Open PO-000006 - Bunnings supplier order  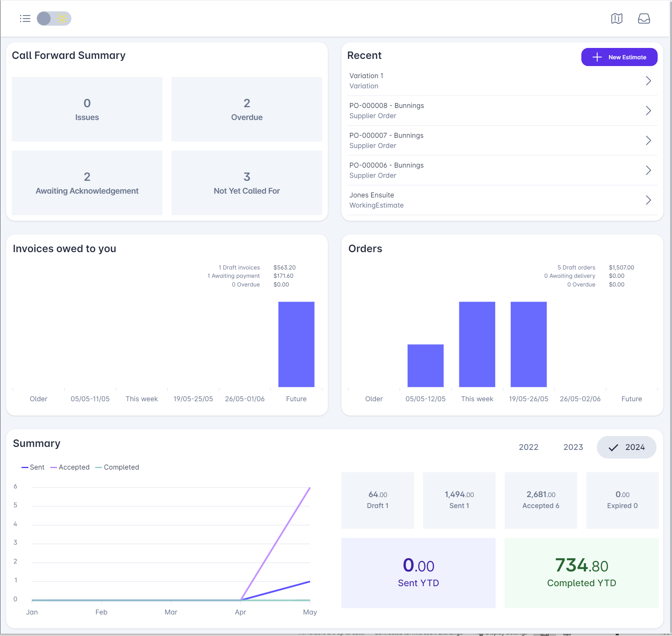tap(502, 170)
